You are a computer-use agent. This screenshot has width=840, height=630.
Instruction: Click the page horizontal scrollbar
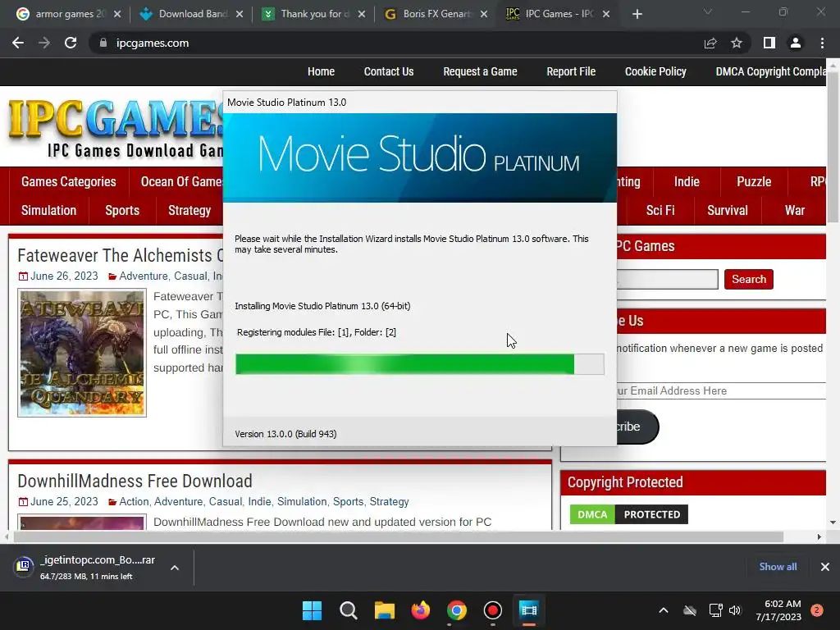pyautogui.click(x=399, y=536)
